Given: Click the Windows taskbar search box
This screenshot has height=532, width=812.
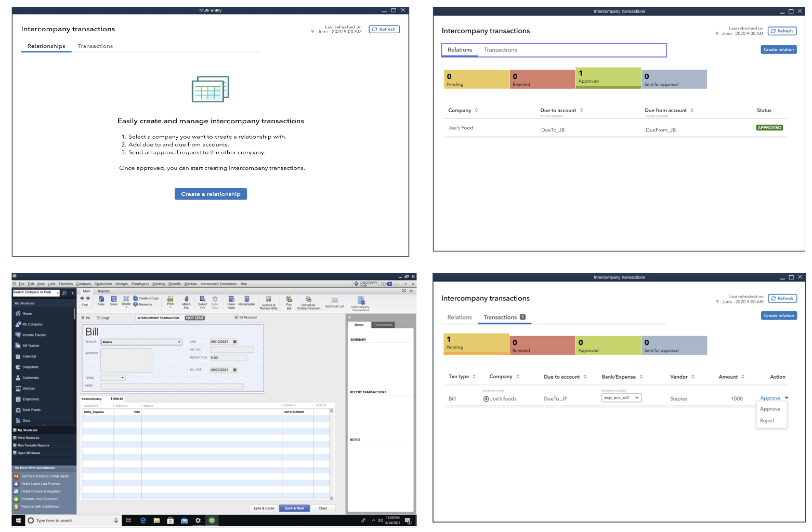Looking at the screenshot, I should [x=73, y=521].
